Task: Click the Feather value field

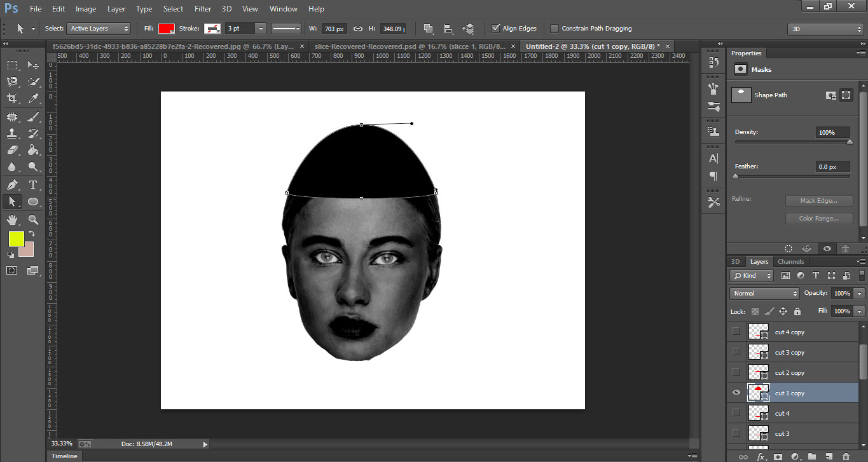Action: 833,166
